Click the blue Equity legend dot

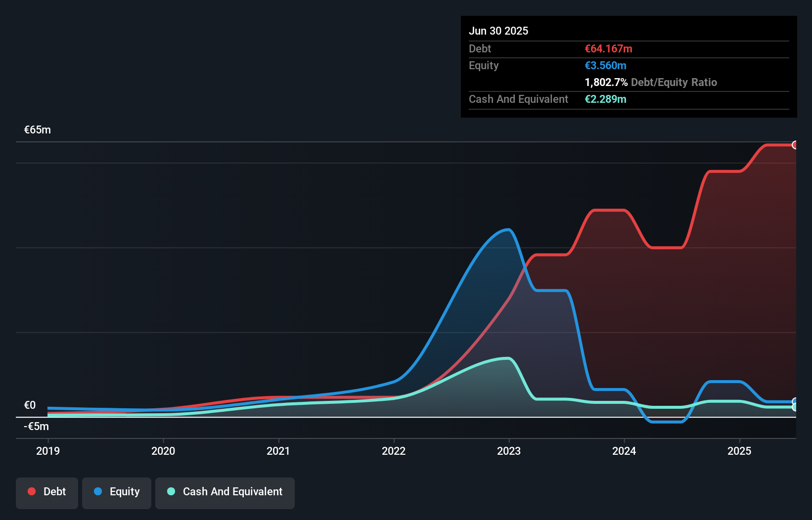coord(99,491)
